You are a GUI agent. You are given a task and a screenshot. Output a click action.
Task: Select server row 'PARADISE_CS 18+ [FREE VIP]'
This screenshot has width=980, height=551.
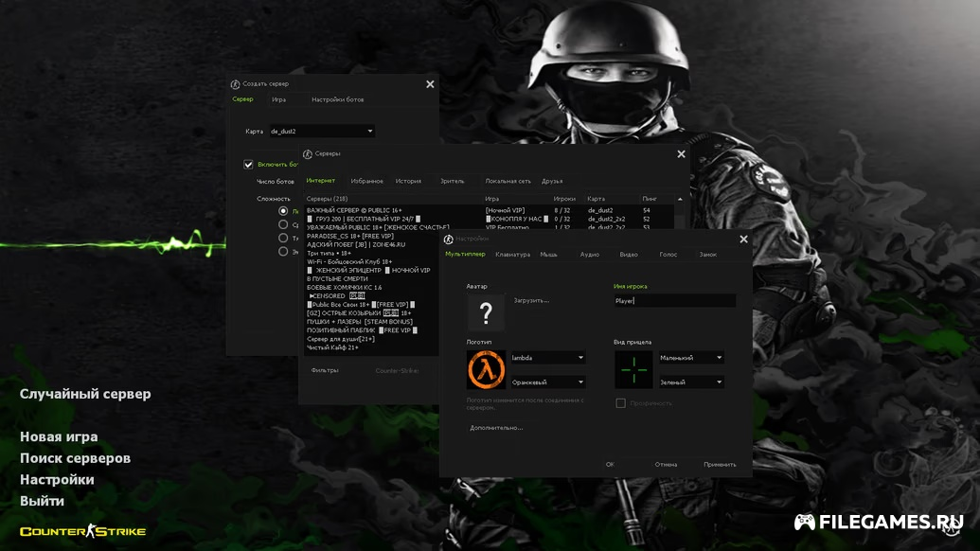[371, 236]
